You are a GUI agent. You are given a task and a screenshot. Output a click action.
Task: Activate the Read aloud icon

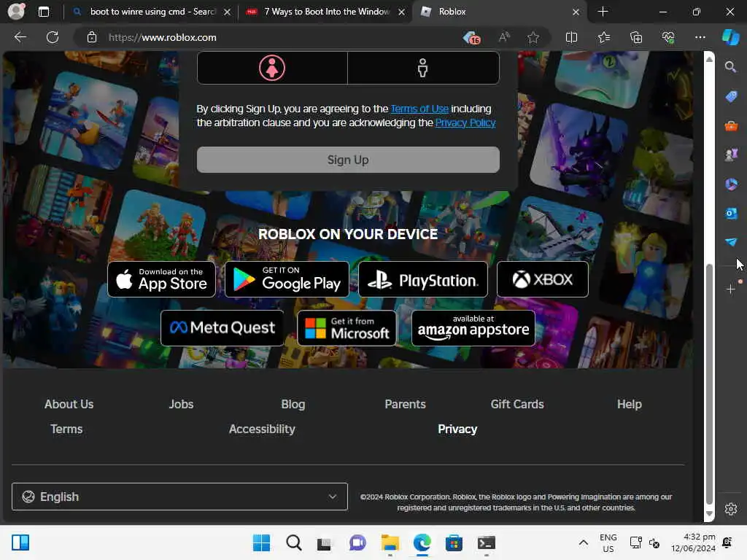click(x=504, y=37)
